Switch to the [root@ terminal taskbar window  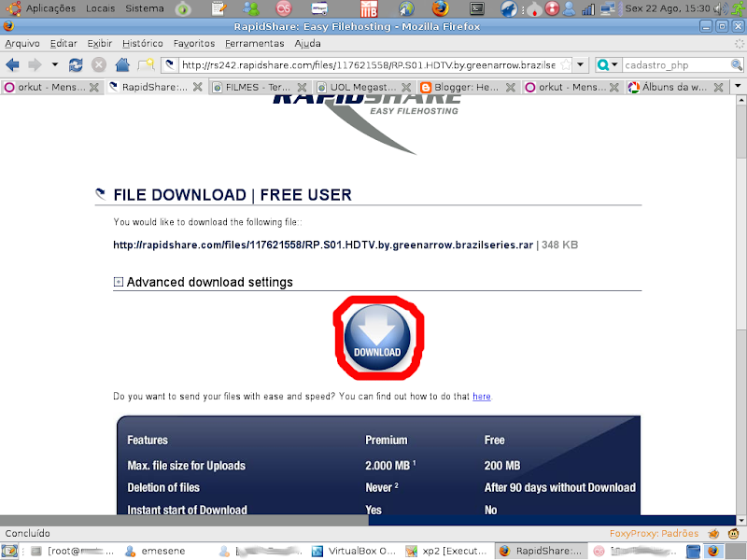[73, 551]
